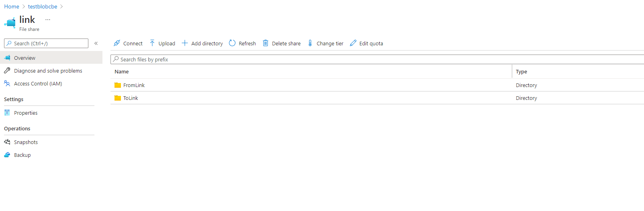Go to testblobcbe breadcrumb link

coord(43,6)
